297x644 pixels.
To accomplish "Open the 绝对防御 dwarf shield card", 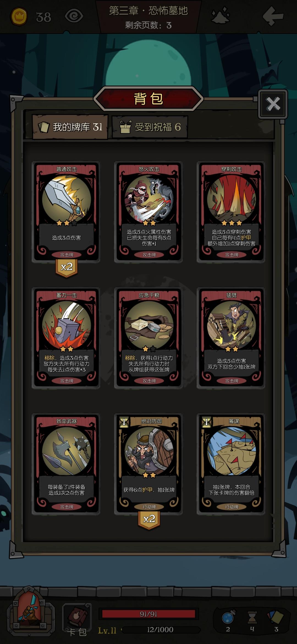I will (149, 463).
